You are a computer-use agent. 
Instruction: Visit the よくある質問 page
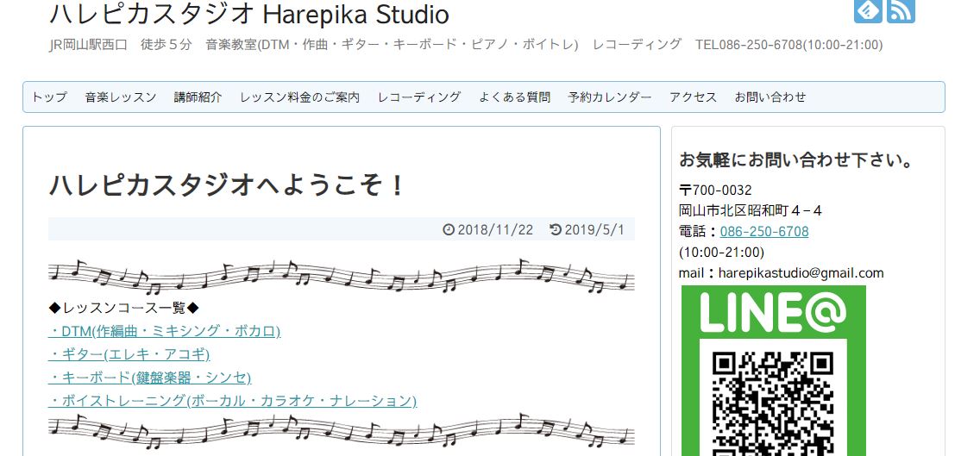[x=514, y=97]
